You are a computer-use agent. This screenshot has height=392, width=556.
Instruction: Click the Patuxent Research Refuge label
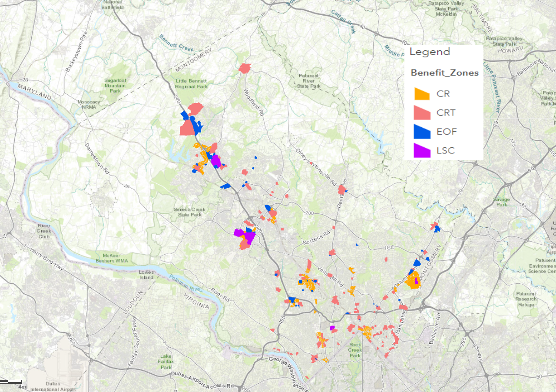tap(526, 299)
